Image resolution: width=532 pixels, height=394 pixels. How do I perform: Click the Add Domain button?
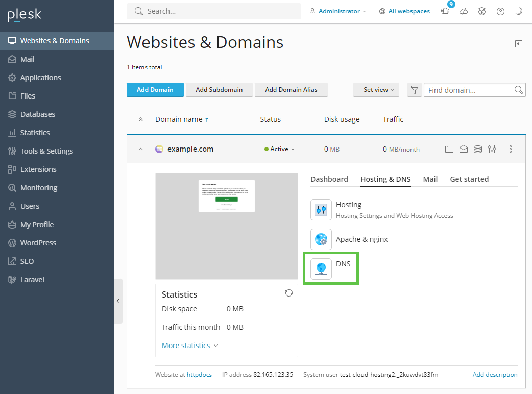(155, 90)
